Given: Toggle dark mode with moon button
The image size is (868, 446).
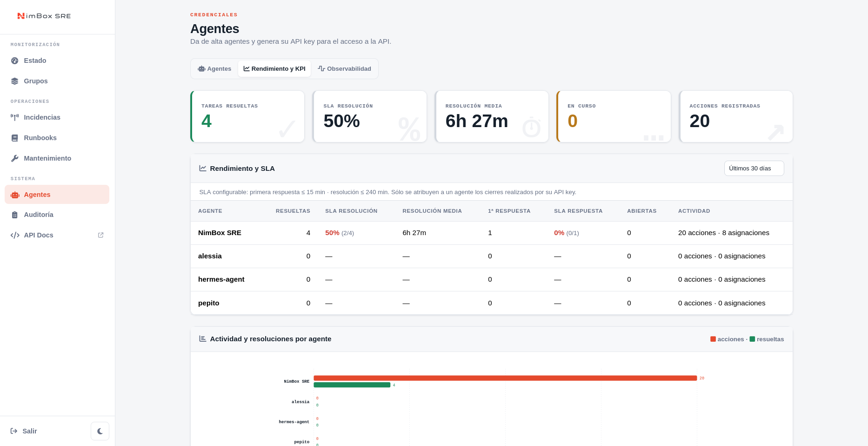Looking at the screenshot, I should point(100,431).
